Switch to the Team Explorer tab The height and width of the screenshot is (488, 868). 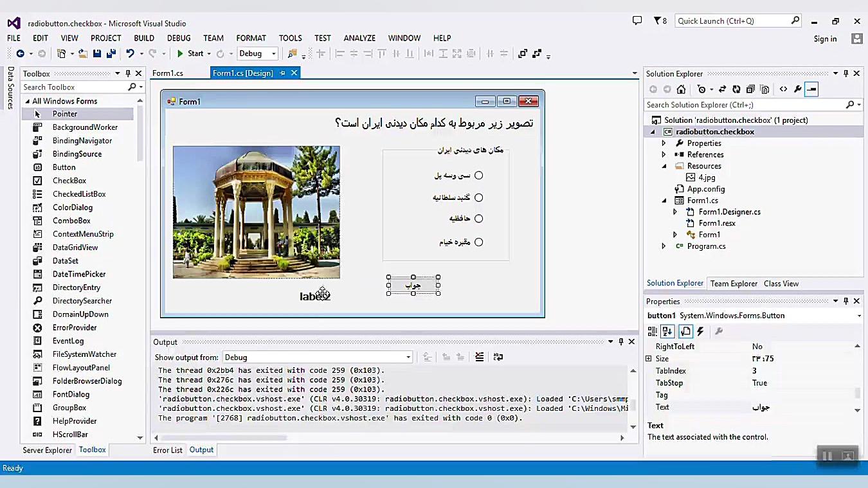pyautogui.click(x=734, y=283)
